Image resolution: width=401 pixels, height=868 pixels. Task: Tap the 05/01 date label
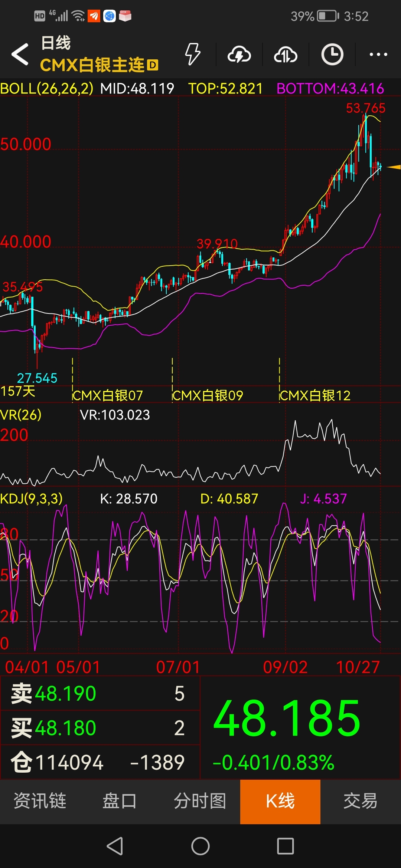point(78,667)
